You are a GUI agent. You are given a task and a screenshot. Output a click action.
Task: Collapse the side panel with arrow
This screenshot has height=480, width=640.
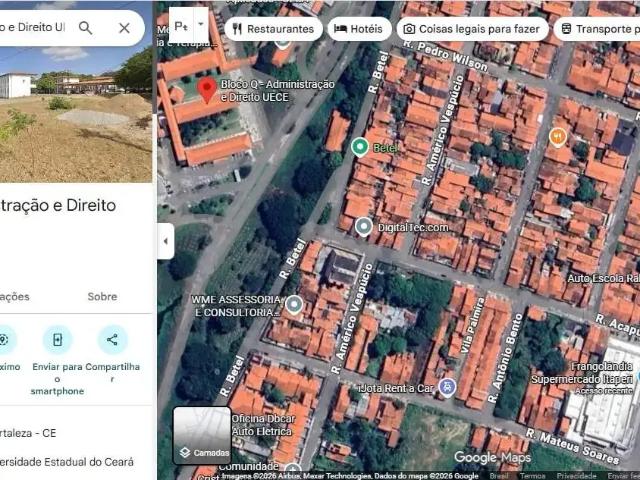click(x=166, y=241)
